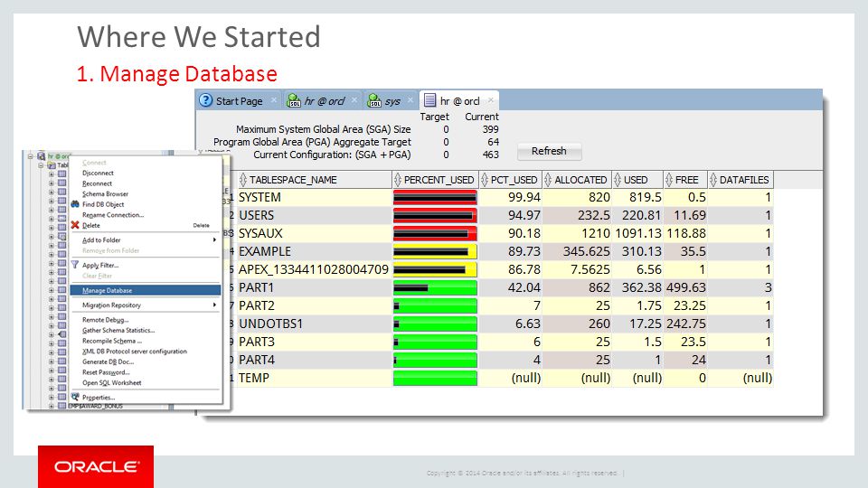Click the Oracle logo
This screenshot has width=868, height=488.
[96, 466]
